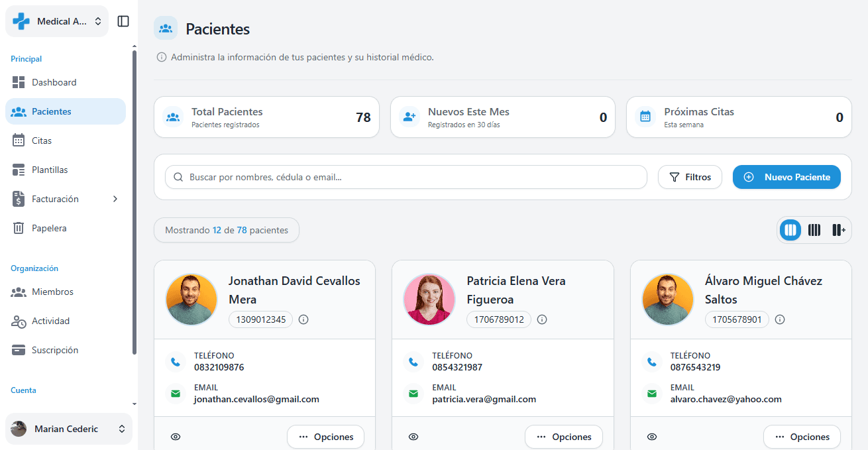This screenshot has height=450, width=868.
Task: Toggle the sidebar collapse icon
Action: (123, 21)
